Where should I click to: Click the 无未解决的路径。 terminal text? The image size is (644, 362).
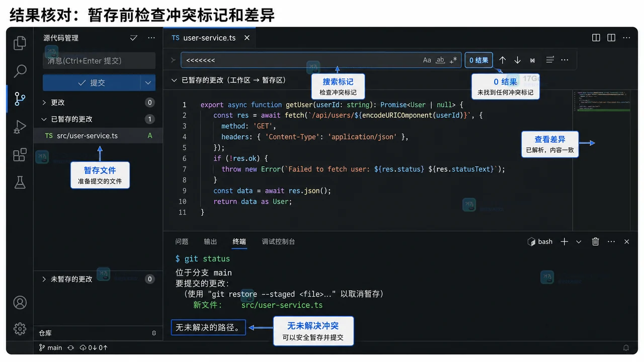point(208,327)
